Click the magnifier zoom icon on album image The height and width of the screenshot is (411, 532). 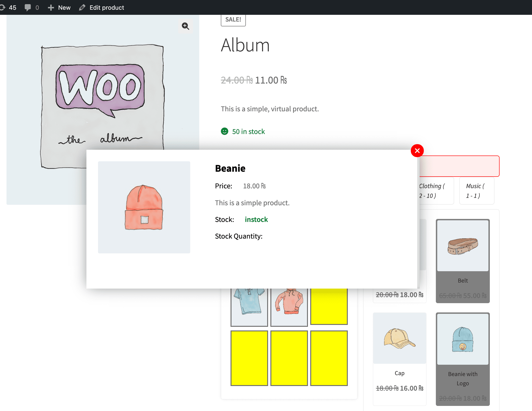point(185,26)
